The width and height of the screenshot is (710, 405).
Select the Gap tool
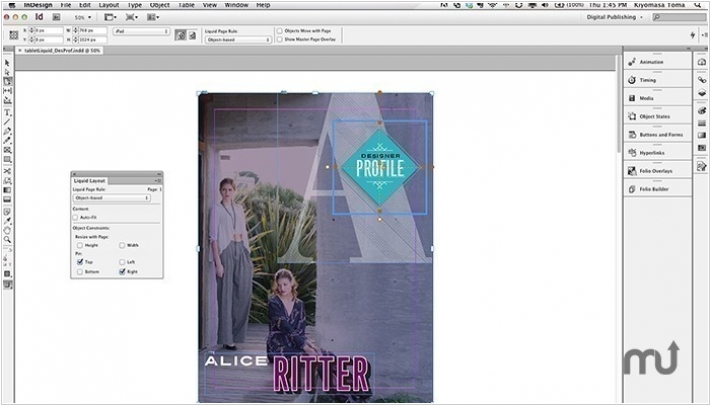pyautogui.click(x=7, y=91)
